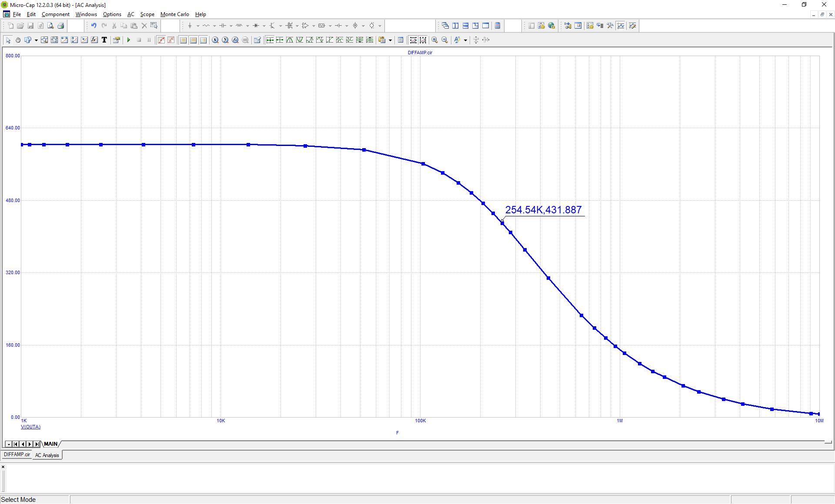
Task: Click the zoom out magnifier icon
Action: (x=444, y=40)
